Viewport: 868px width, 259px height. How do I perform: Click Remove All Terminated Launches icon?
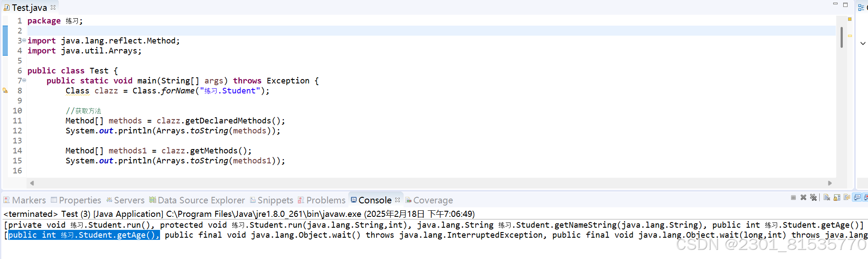point(814,198)
